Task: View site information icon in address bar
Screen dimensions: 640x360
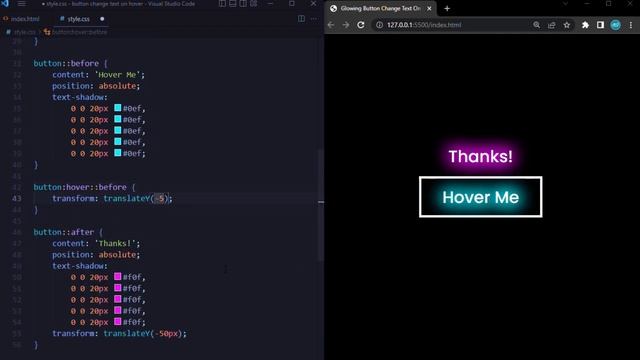Action: [x=379, y=25]
